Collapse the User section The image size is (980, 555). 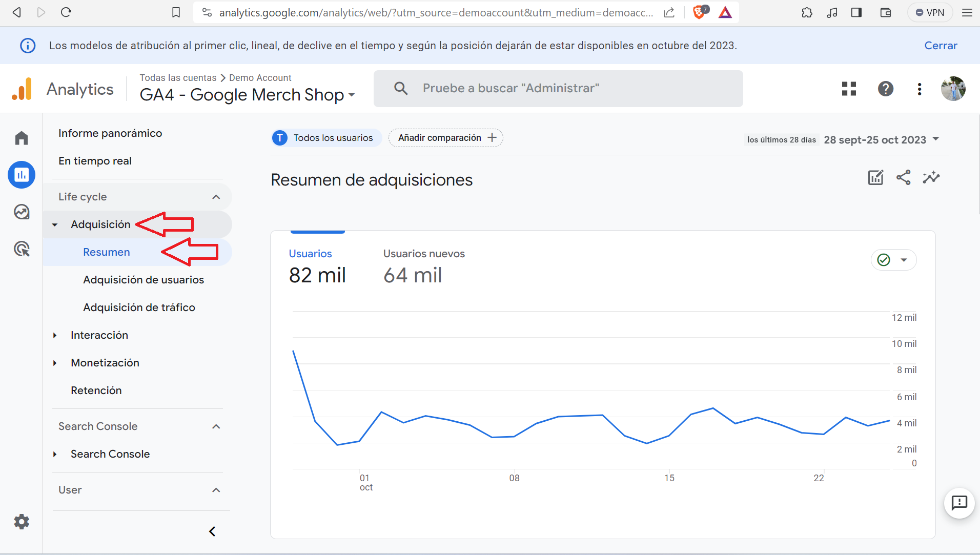(x=216, y=490)
